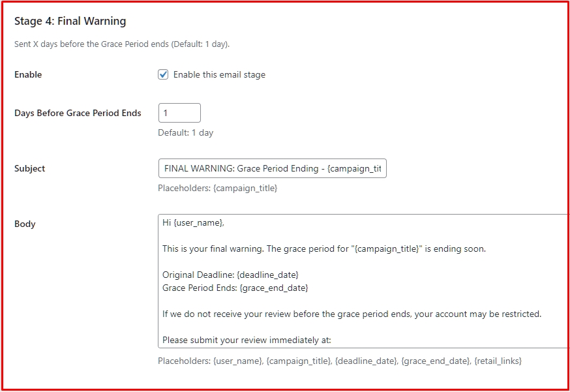
Task: Click the 'Body' row label
Action: (x=25, y=224)
